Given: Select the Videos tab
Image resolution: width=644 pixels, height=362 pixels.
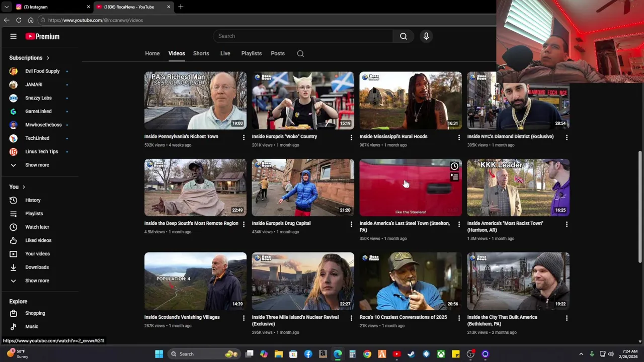Looking at the screenshot, I should coord(177,53).
